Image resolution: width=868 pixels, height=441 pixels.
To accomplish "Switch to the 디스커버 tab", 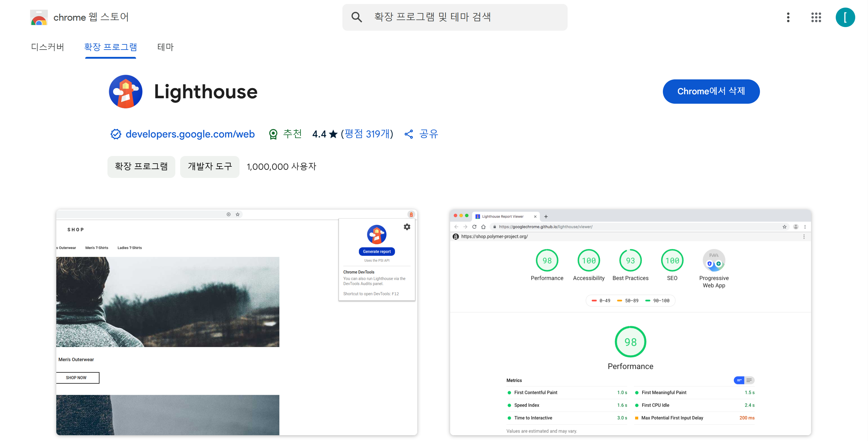I will click(47, 47).
